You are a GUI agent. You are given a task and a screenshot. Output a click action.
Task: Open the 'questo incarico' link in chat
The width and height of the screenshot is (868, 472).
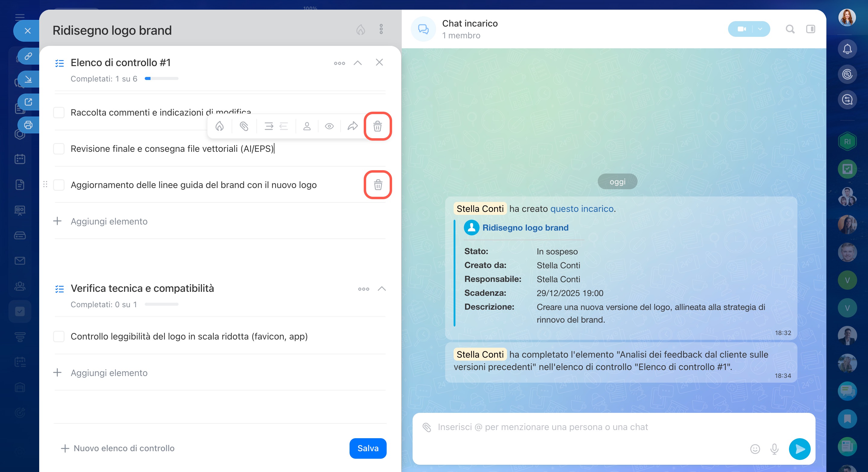[x=581, y=209]
